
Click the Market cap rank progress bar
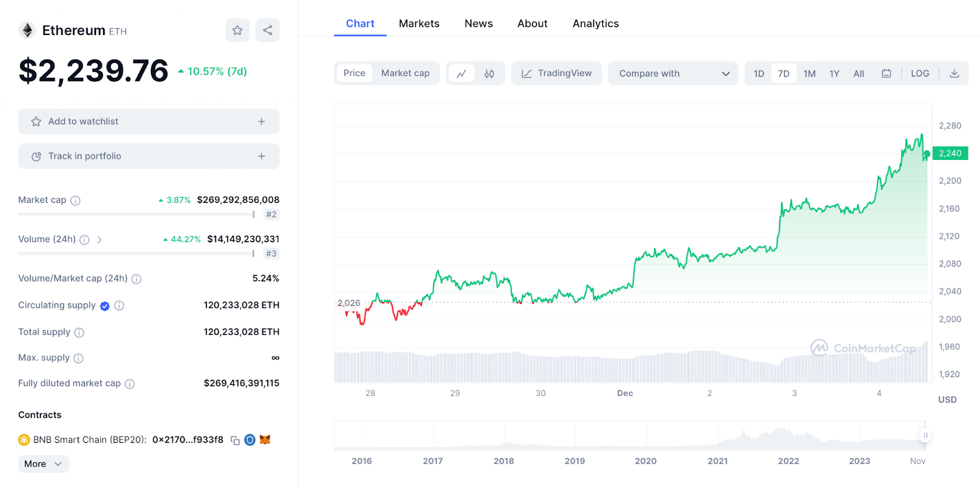137,215
